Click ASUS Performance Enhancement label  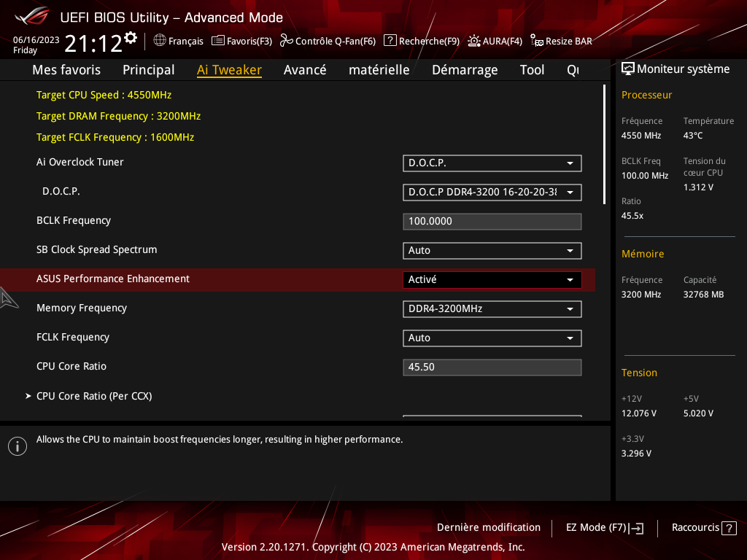(113, 279)
